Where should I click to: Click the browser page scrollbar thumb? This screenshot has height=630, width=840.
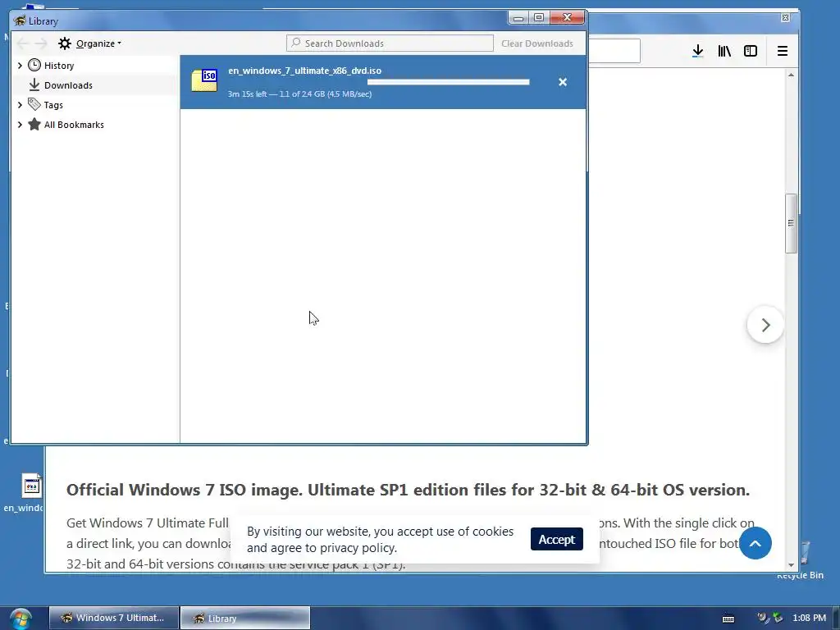click(x=791, y=223)
